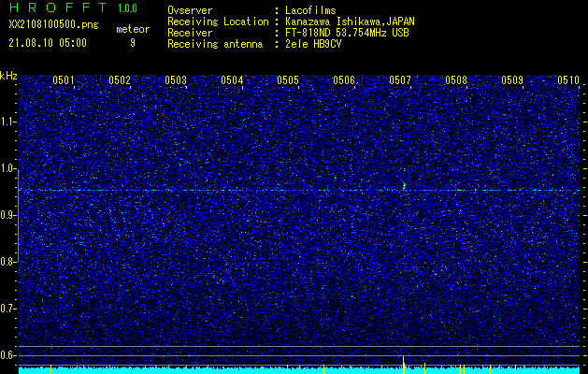The image size is (588, 374).
Task: Click the meteor count value 9
Action: (x=133, y=43)
